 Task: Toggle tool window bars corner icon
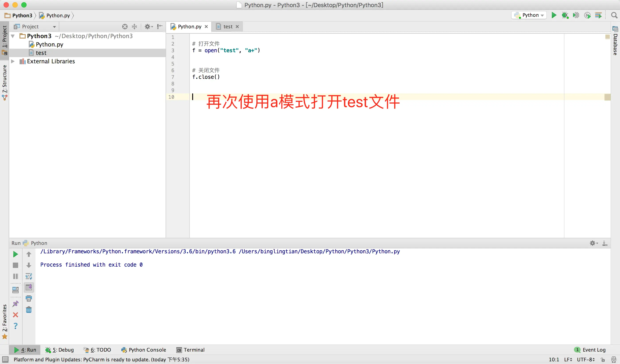5,359
